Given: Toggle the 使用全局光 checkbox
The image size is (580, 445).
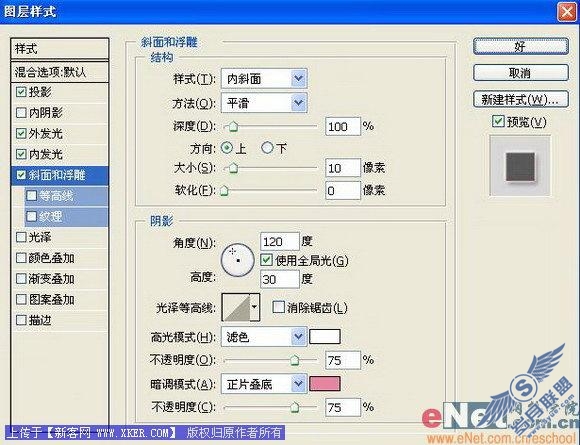Looking at the screenshot, I should pos(266,260).
